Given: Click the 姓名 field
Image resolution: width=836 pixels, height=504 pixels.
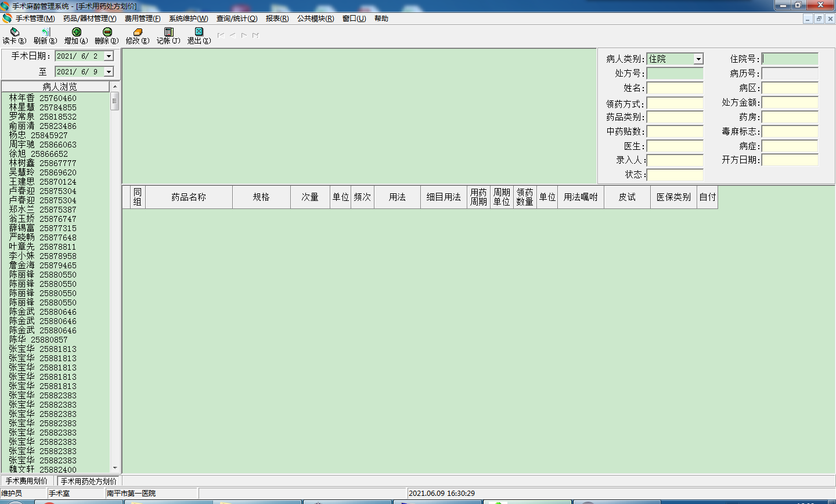Looking at the screenshot, I should [x=675, y=88].
